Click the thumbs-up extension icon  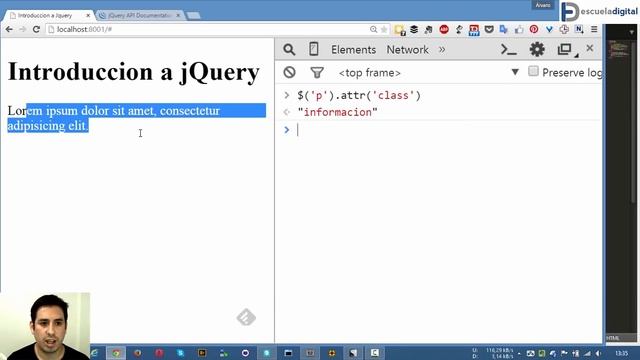point(519,29)
